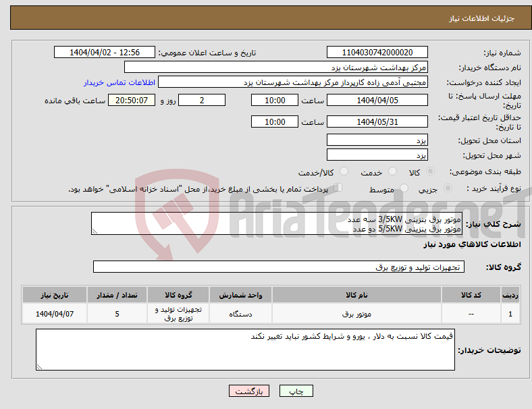Click the delivery province field یزد
532x409 pixels.
pos(377,140)
